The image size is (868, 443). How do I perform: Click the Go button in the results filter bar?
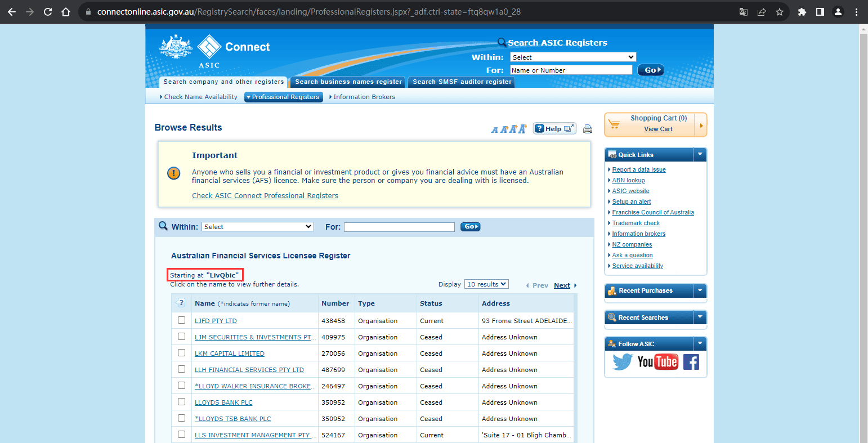point(470,227)
